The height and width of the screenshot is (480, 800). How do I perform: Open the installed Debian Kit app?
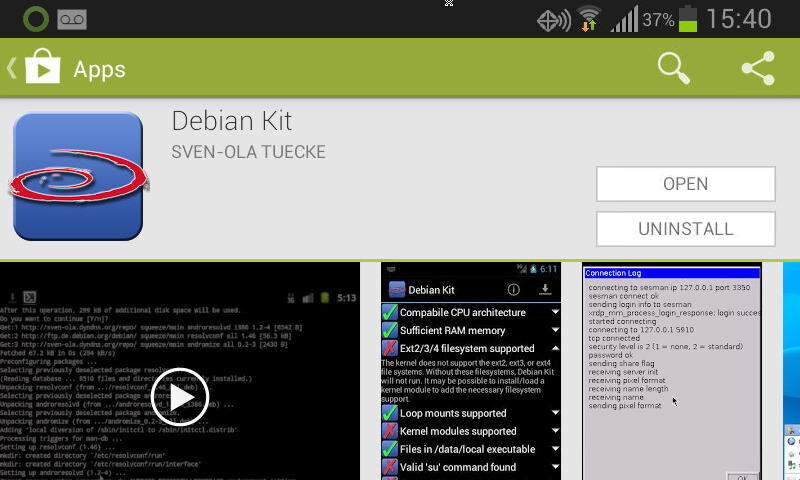(x=686, y=184)
